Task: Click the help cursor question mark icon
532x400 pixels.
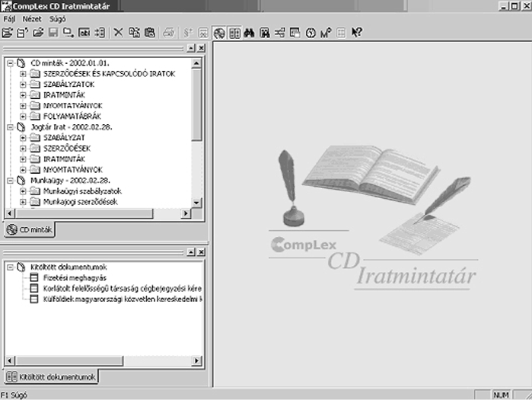Action: [357, 33]
